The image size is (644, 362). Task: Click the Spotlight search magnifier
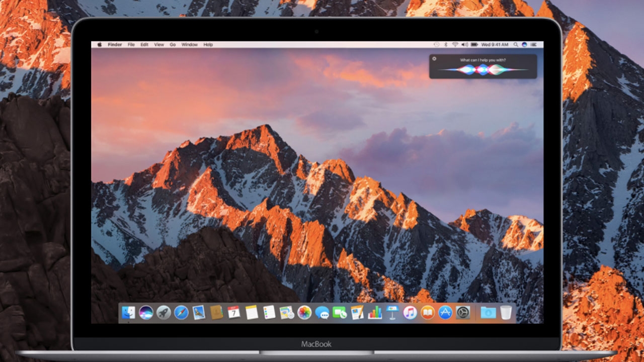(516, 45)
